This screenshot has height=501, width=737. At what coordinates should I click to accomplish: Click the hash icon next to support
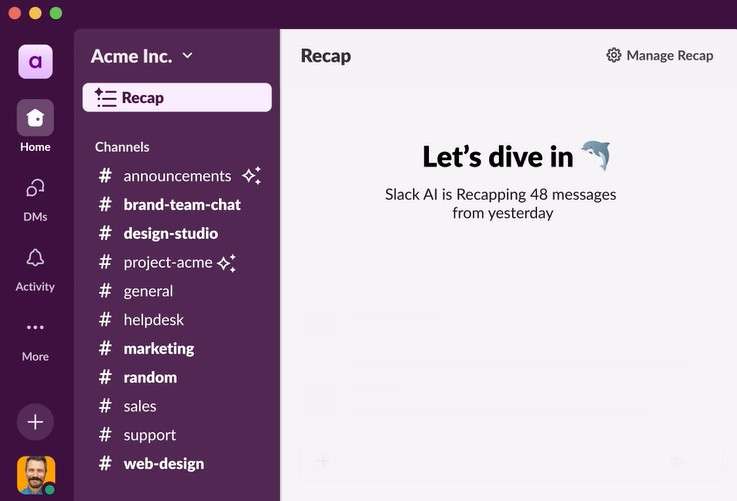tap(105, 435)
